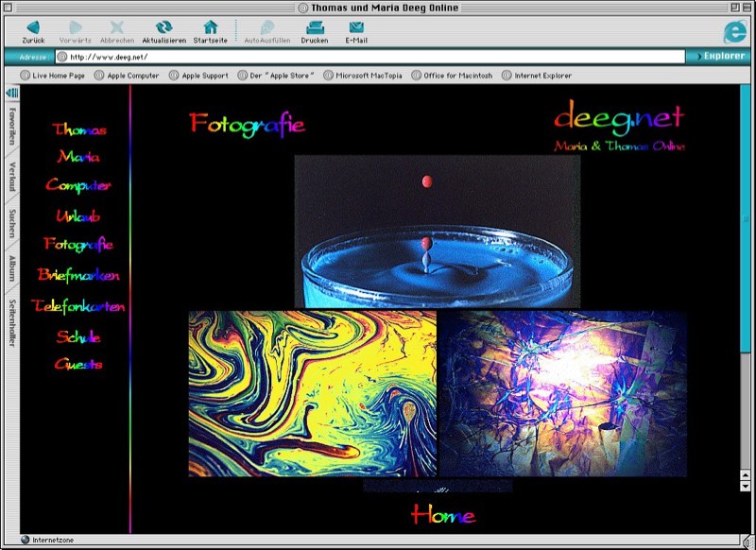Viewport: 756px width, 550px height.
Task: Click the rainbow Home link
Action: click(442, 515)
